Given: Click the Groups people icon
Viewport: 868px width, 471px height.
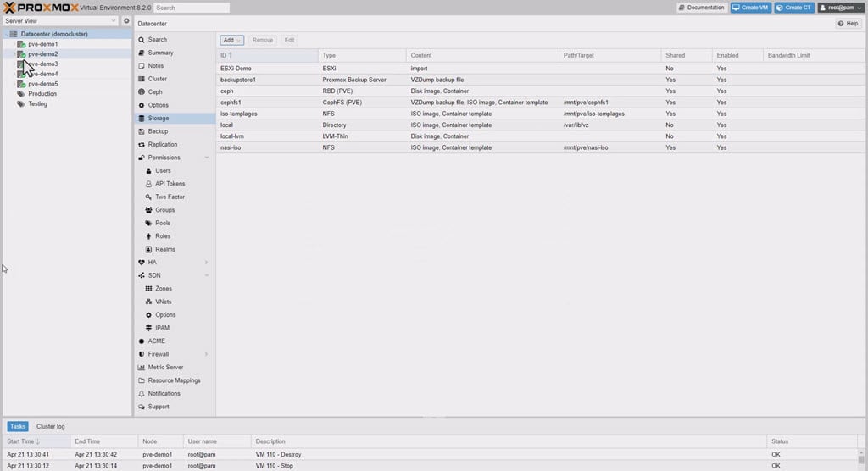Looking at the screenshot, I should 148,210.
